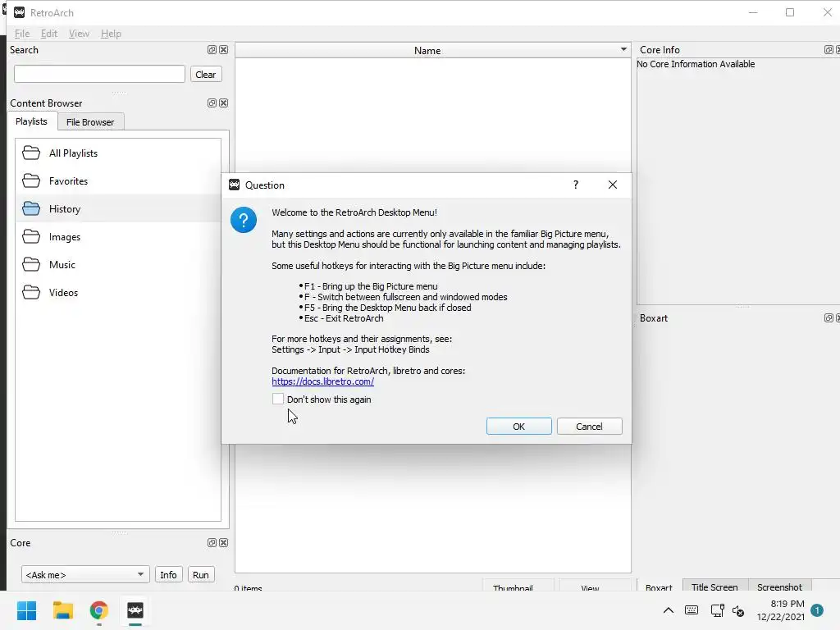Open the docs.libretro.com link
The image size is (840, 630).
[x=323, y=381]
